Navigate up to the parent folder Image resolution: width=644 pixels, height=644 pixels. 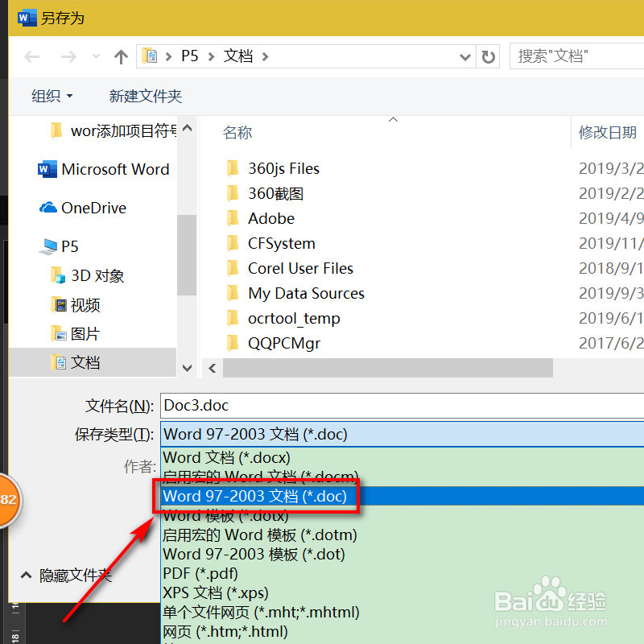tap(121, 56)
